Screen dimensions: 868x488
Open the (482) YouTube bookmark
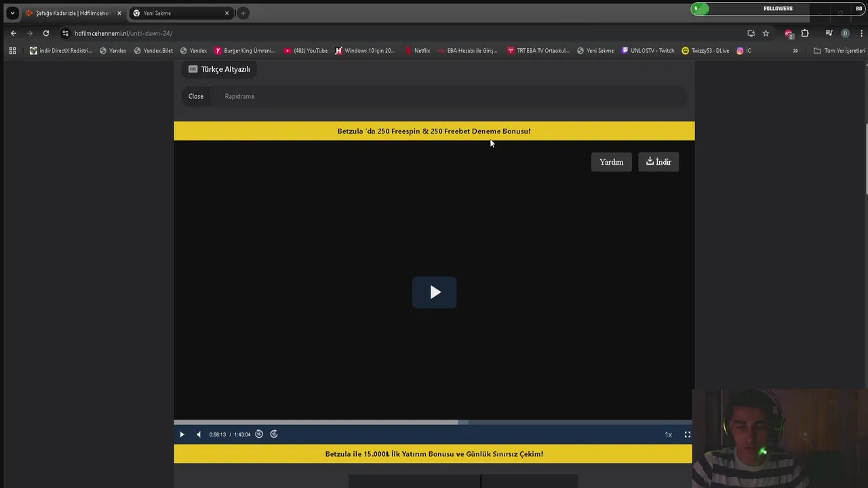point(306,51)
